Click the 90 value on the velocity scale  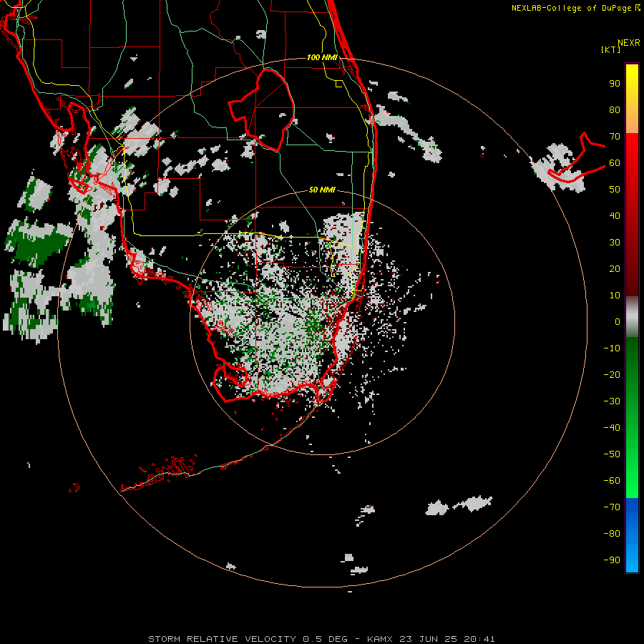615,84
